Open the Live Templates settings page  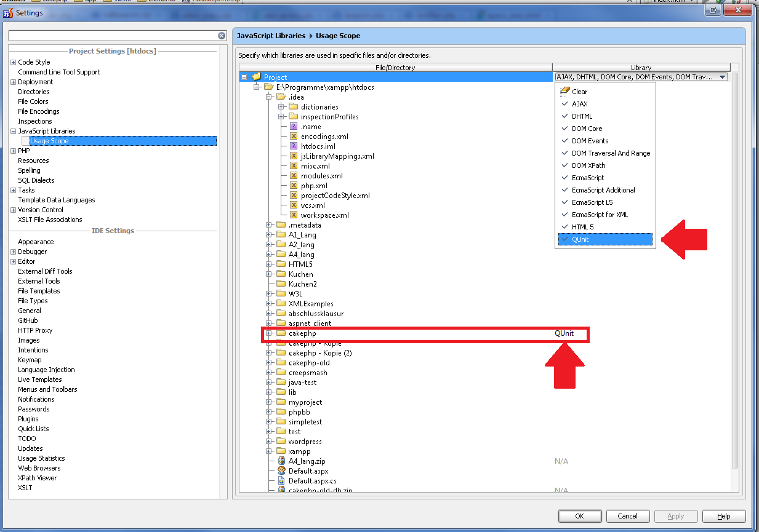tap(39, 379)
